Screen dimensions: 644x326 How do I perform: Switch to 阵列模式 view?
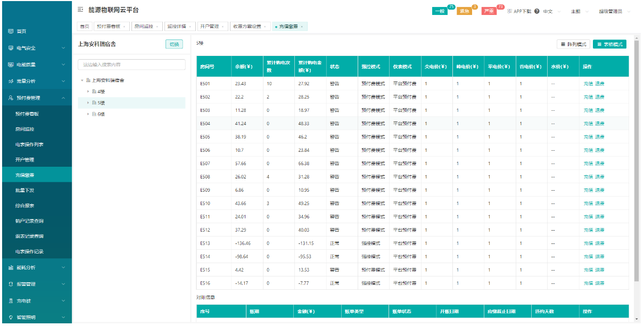[573, 44]
